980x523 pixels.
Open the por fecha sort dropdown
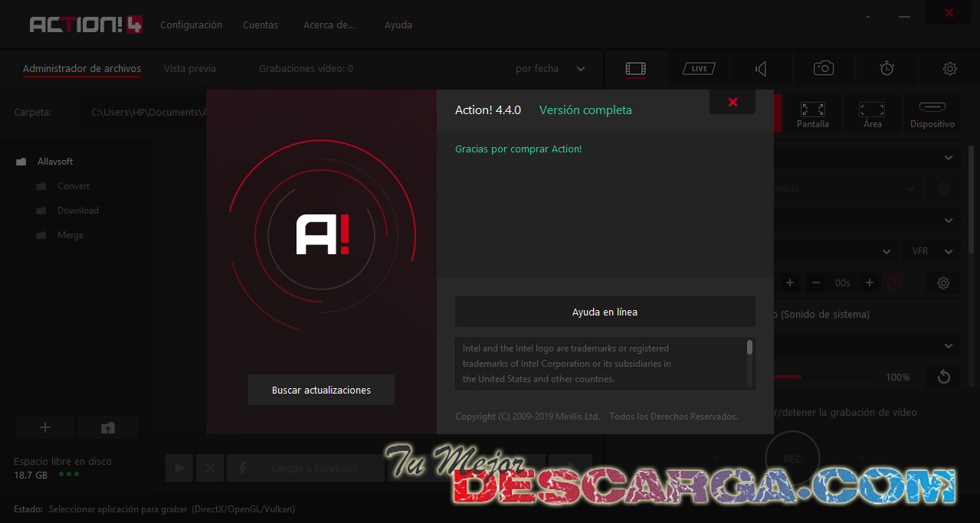550,69
